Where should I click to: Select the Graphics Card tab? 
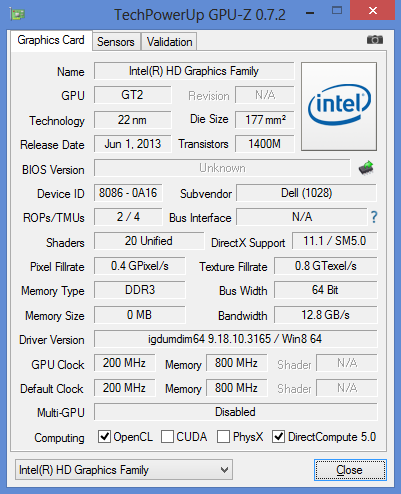coord(51,40)
